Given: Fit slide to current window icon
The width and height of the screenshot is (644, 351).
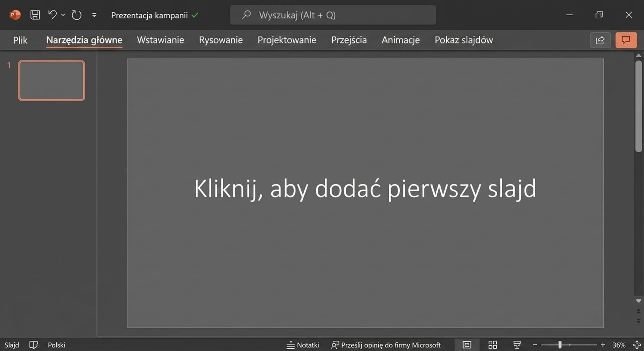Looking at the screenshot, I should [x=637, y=345].
